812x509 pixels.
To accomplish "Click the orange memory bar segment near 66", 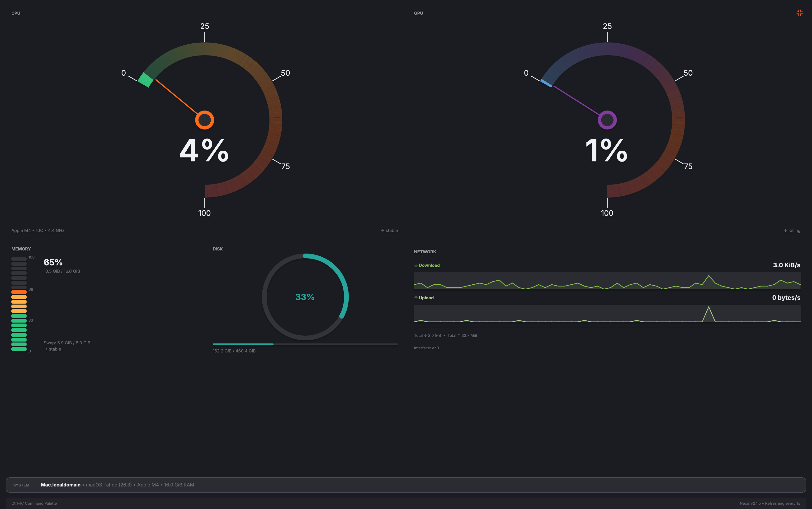I will 19,292.
